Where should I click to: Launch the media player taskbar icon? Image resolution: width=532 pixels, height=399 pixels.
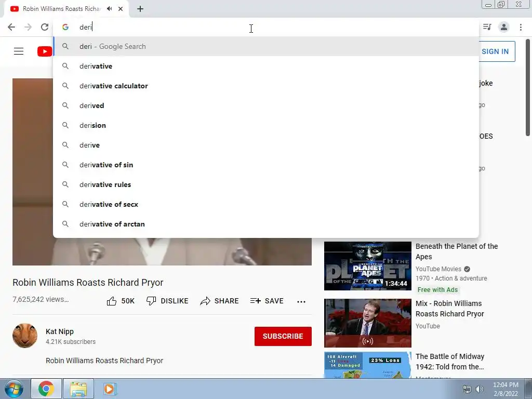109,389
